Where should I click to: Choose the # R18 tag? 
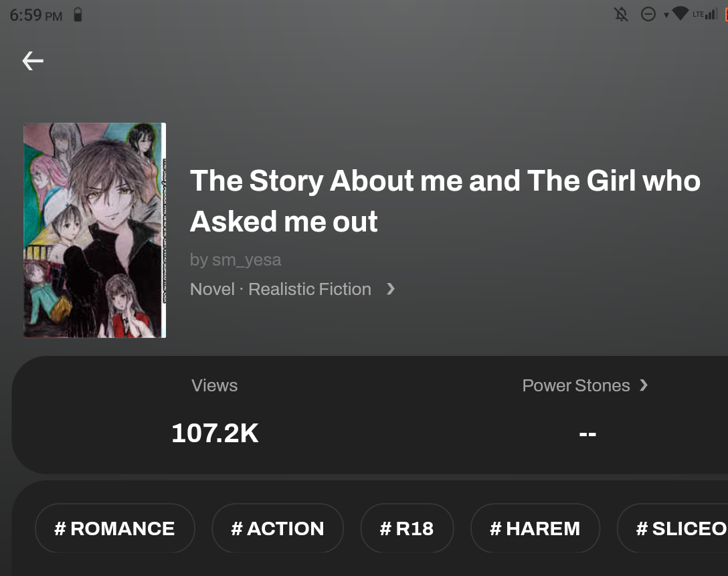point(407,529)
